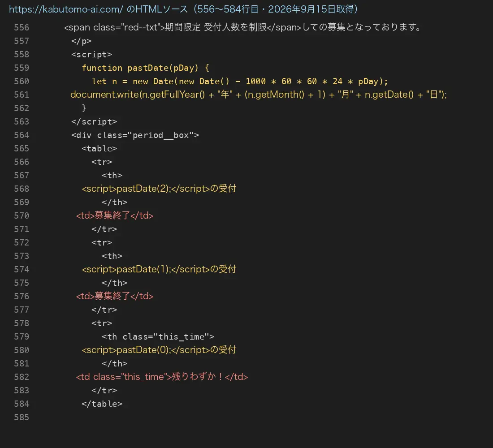The height and width of the screenshot is (448, 493).
Task: Click line number 556
Action: coord(22,28)
